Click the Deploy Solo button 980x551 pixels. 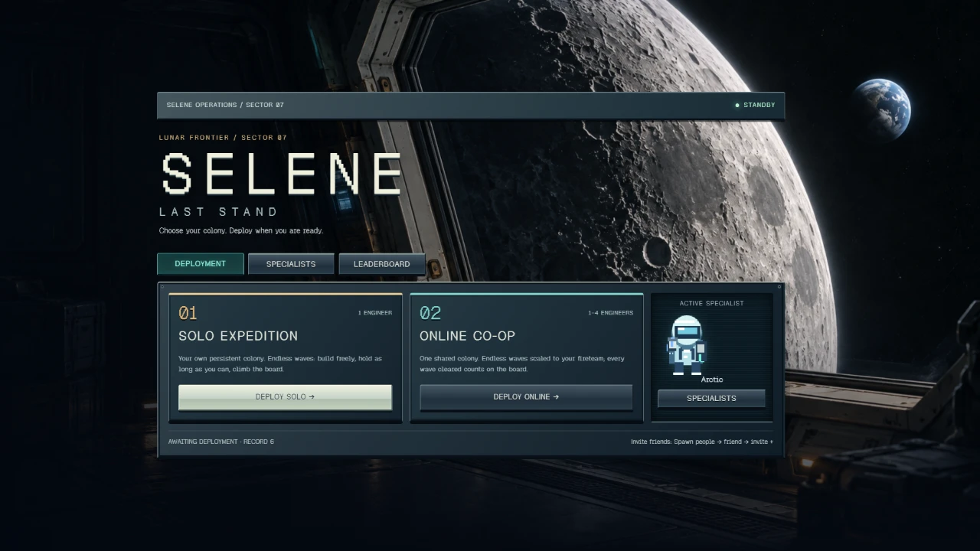click(285, 397)
